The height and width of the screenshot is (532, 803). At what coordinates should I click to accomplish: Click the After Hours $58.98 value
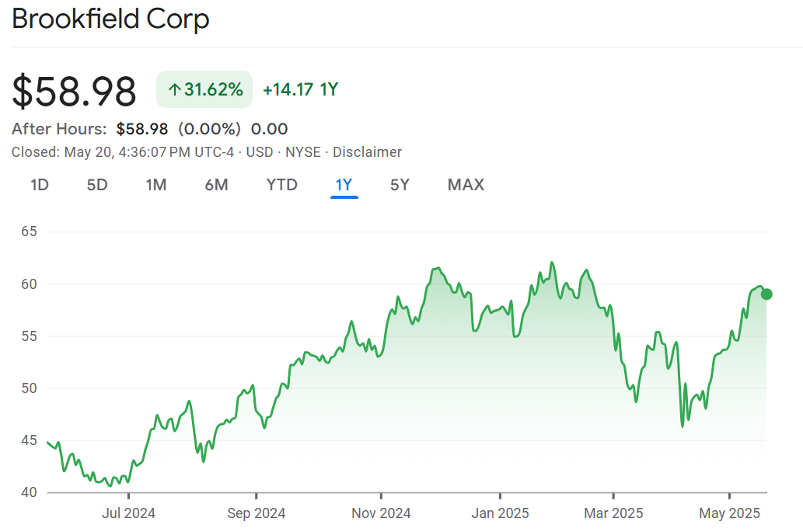[142, 129]
